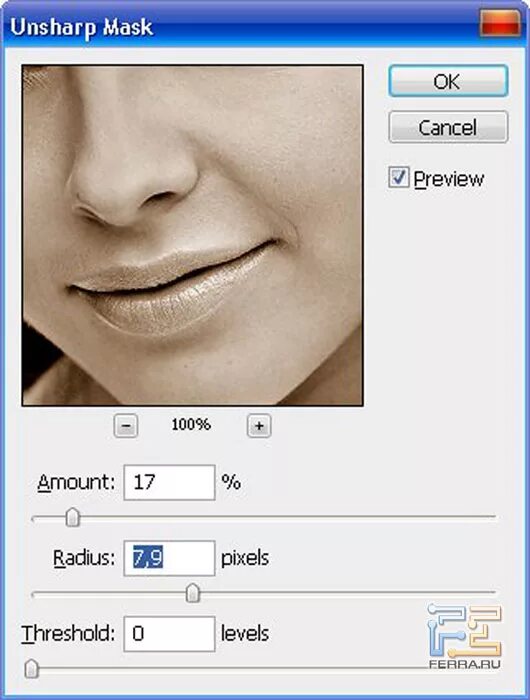Image resolution: width=530 pixels, height=700 pixels.
Task: Cancel the Unsharp Mask filter
Action: [x=448, y=127]
